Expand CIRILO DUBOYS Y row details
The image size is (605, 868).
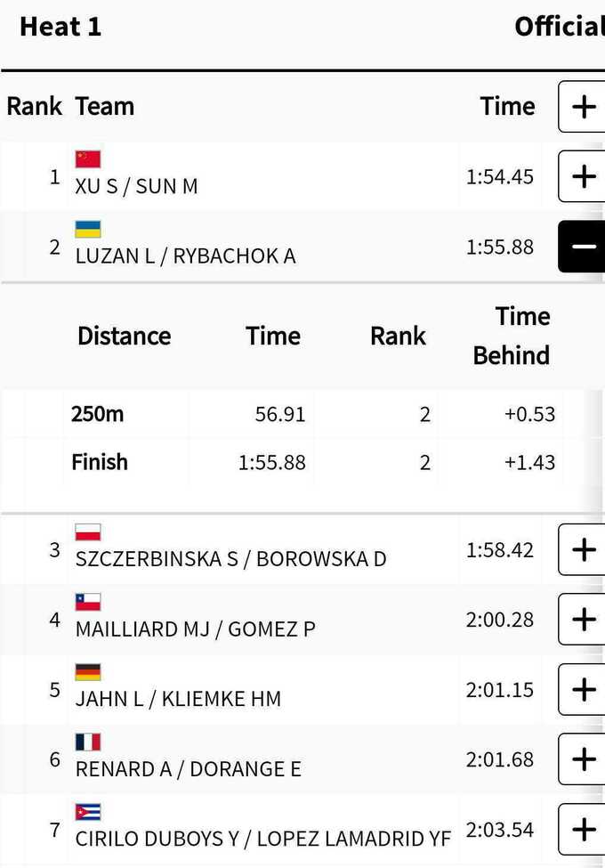click(583, 829)
